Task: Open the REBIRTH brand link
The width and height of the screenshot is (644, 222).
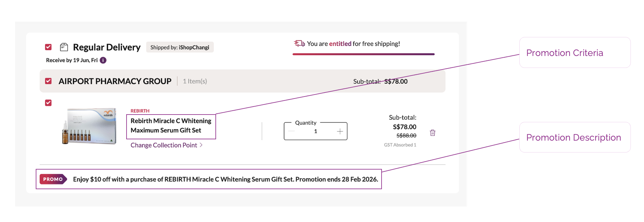Action: (140, 111)
